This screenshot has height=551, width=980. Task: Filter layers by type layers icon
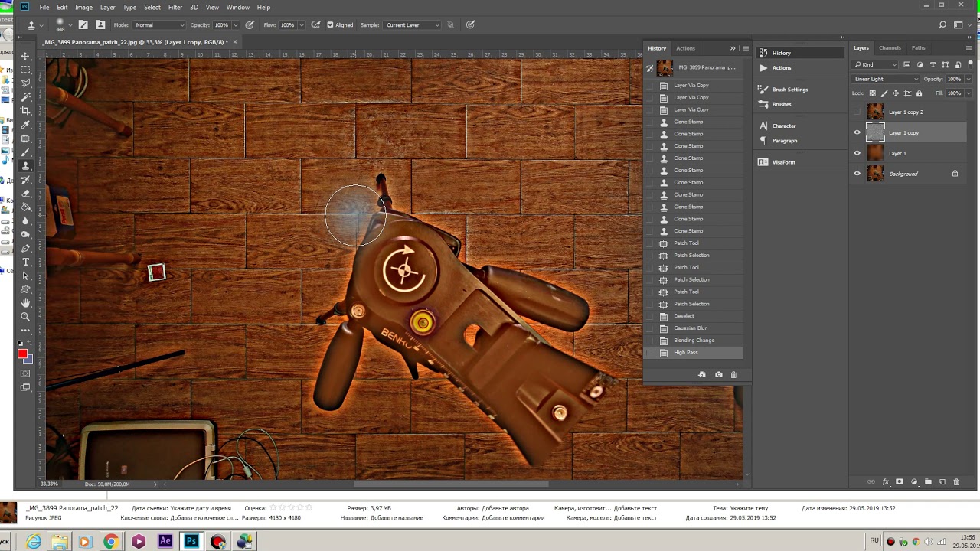coord(933,64)
